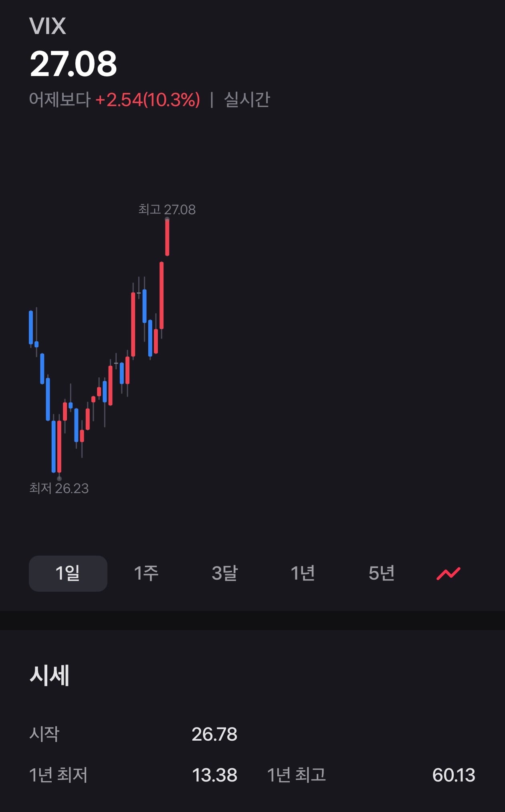Image resolution: width=505 pixels, height=812 pixels.
Task: Switch chart to line graph icon
Action: click(x=448, y=573)
